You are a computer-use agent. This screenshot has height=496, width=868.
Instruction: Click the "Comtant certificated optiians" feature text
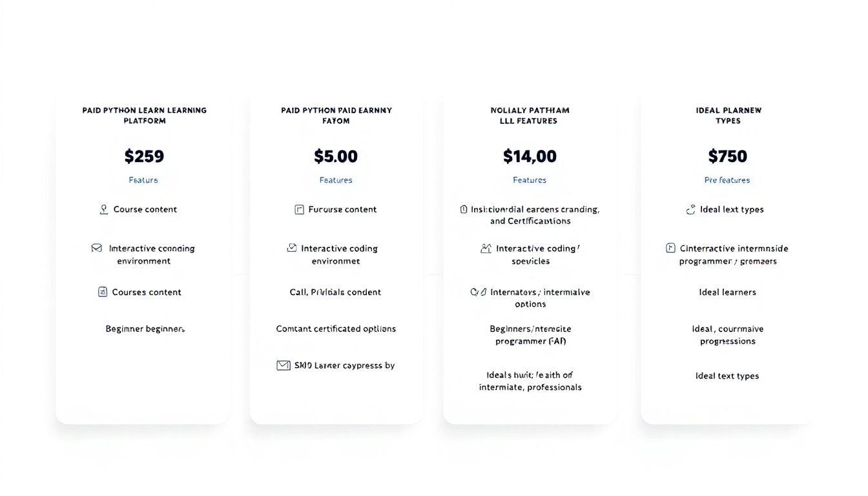click(x=336, y=329)
